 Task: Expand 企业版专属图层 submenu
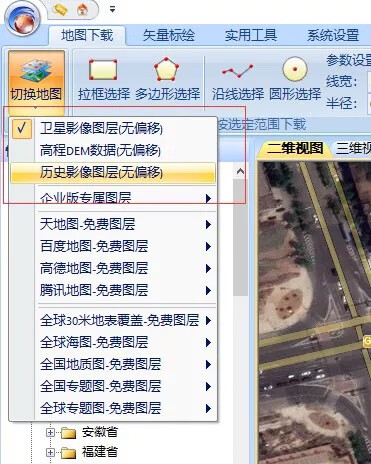tap(113, 198)
